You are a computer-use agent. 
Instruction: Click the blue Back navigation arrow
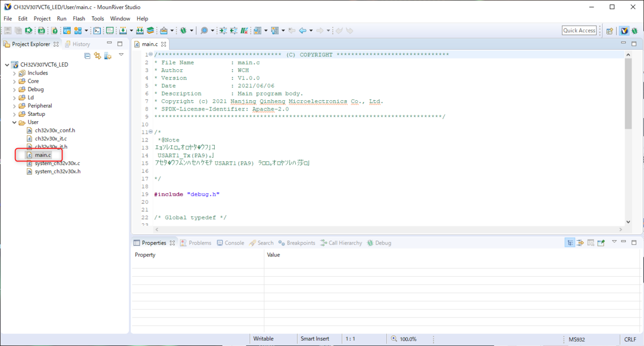tap(303, 31)
